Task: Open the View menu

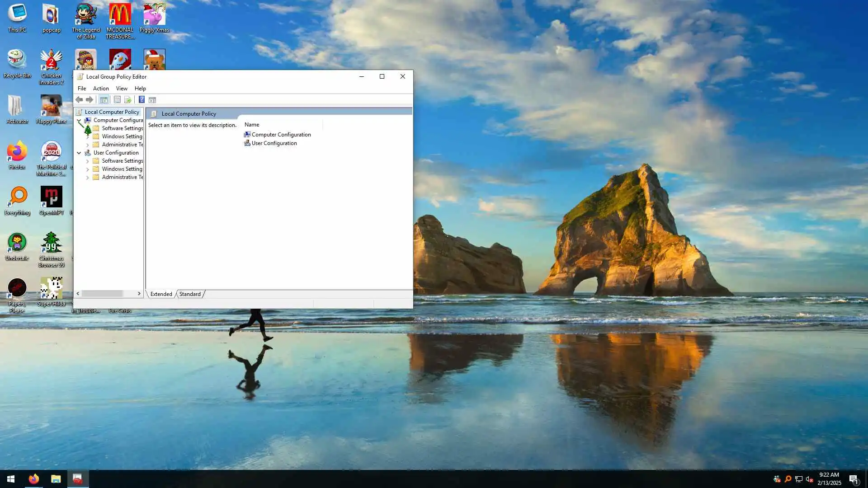Action: [122, 89]
